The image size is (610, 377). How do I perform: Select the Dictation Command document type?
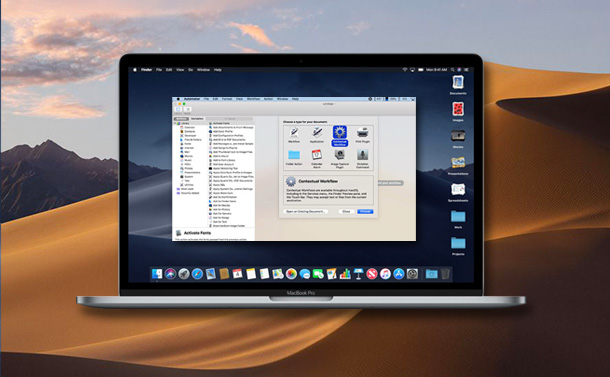click(363, 158)
